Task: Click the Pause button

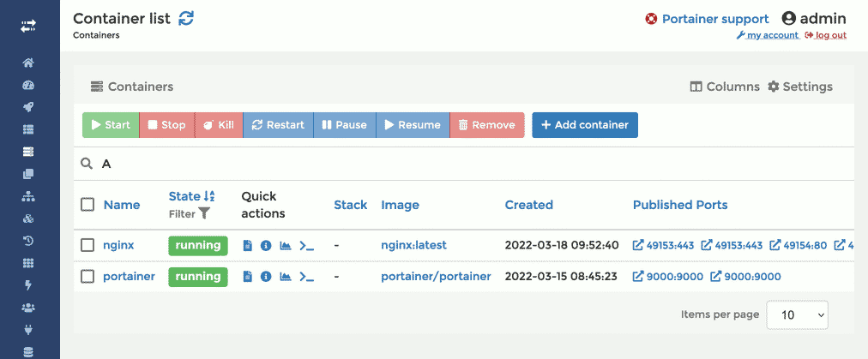Action: point(344,125)
